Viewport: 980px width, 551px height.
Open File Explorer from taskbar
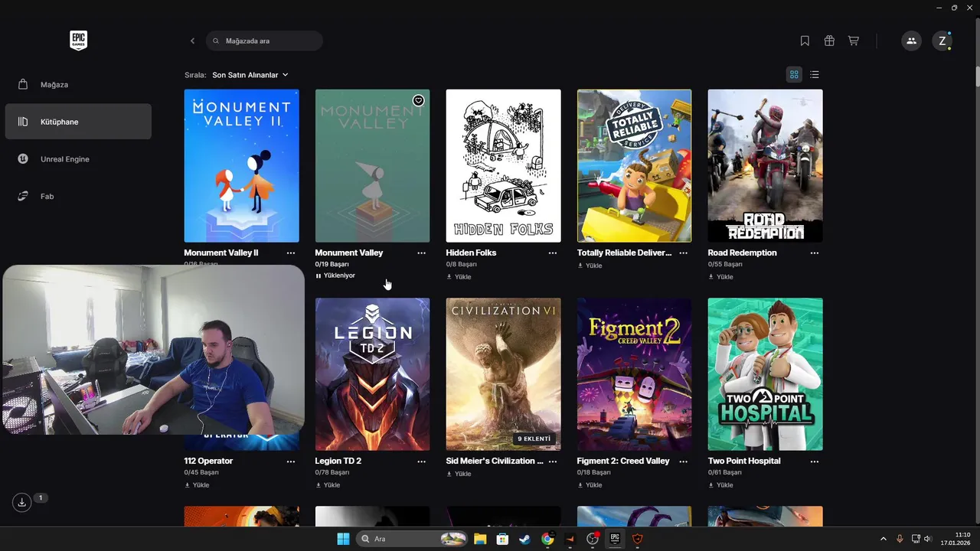tap(480, 539)
